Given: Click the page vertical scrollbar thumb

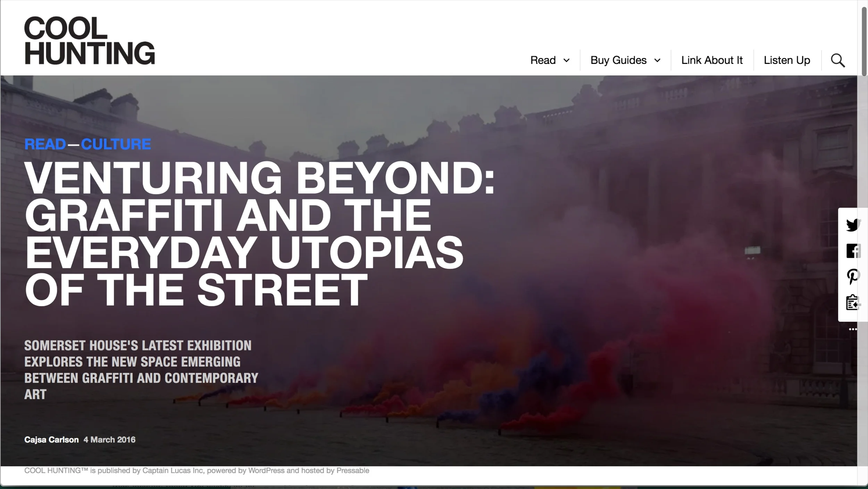Looking at the screenshot, I should pyautogui.click(x=864, y=41).
